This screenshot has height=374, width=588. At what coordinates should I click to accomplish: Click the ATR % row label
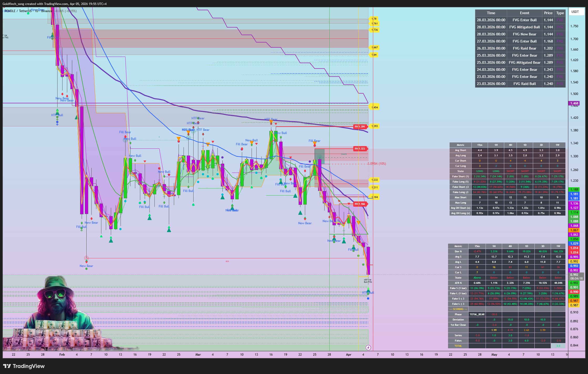click(x=458, y=283)
